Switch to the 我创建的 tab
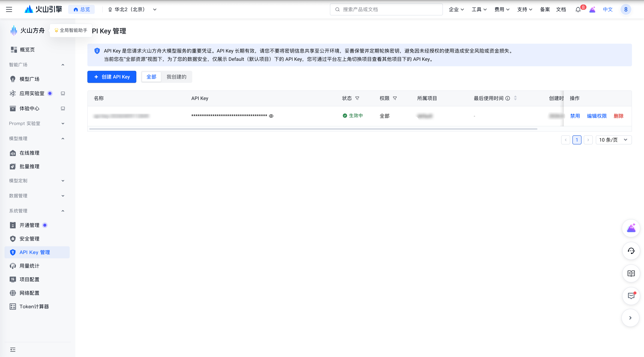644x357 pixels. [176, 77]
